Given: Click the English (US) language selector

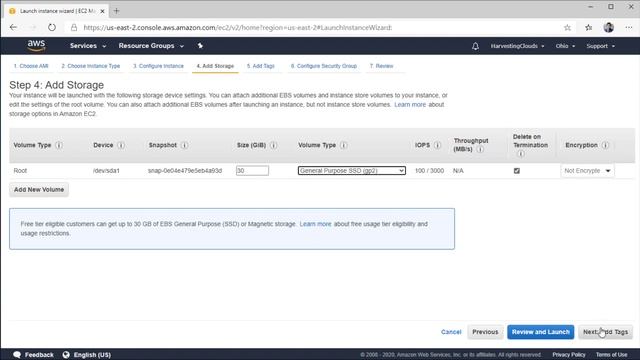Looking at the screenshot, I should (92, 355).
